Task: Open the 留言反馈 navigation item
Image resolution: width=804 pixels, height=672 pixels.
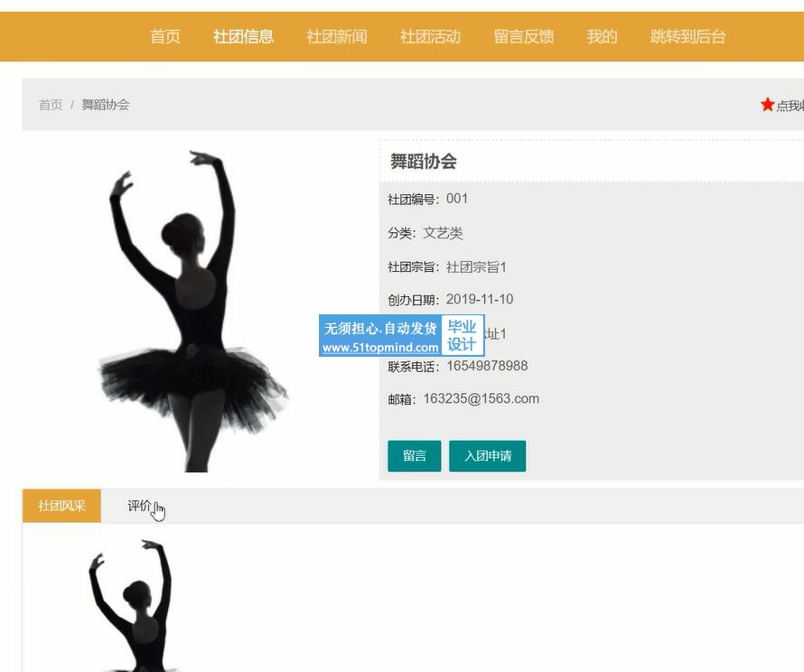Action: click(x=524, y=36)
